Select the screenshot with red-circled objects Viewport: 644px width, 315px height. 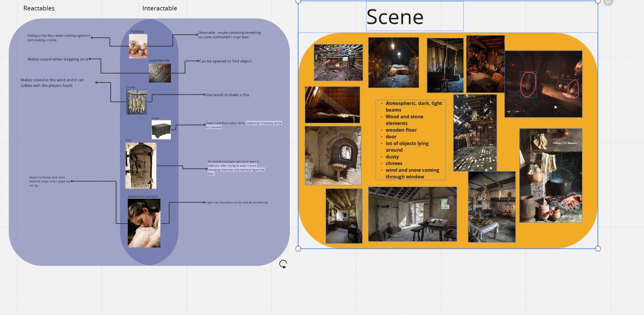[543, 84]
